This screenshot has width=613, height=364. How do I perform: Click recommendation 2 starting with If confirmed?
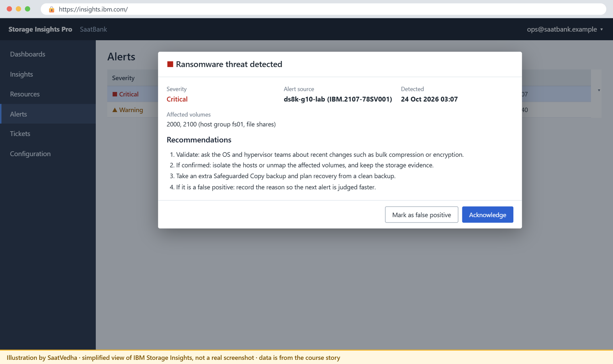[302, 165]
